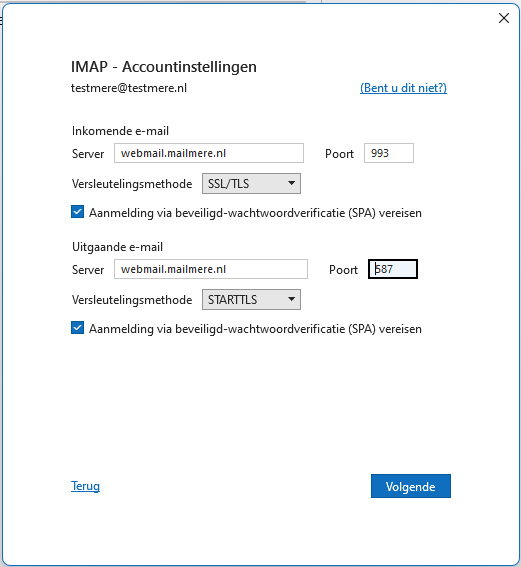Toggle SPA checkbox under Inkomende e-mail

point(77,212)
